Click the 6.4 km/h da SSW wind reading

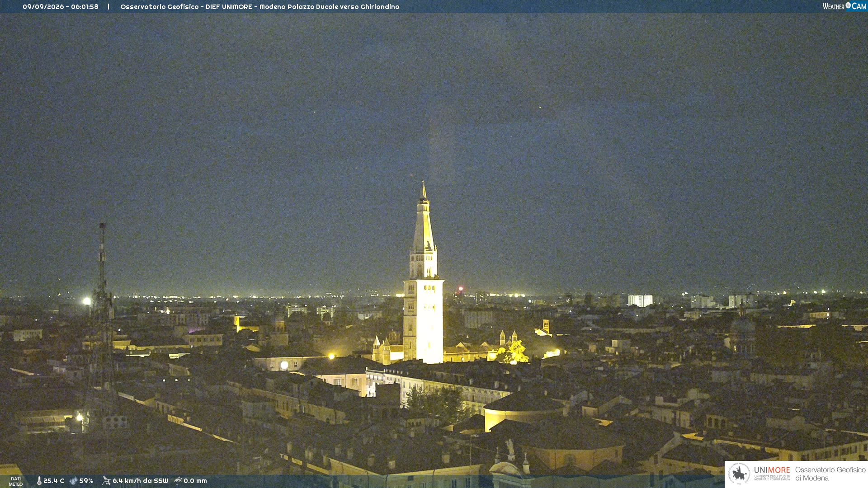(x=140, y=481)
